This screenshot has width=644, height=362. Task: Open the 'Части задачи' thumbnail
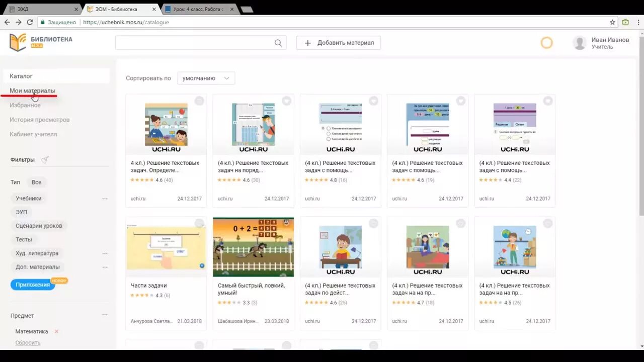point(166,247)
